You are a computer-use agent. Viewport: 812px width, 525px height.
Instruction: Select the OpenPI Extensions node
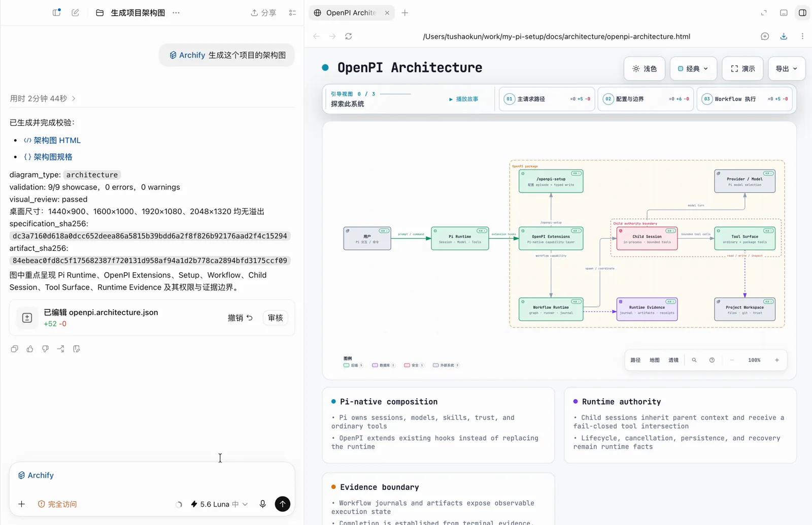551,239
